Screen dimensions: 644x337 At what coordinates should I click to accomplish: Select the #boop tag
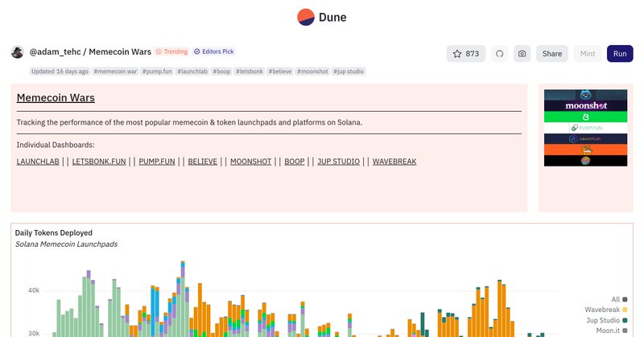(221, 72)
